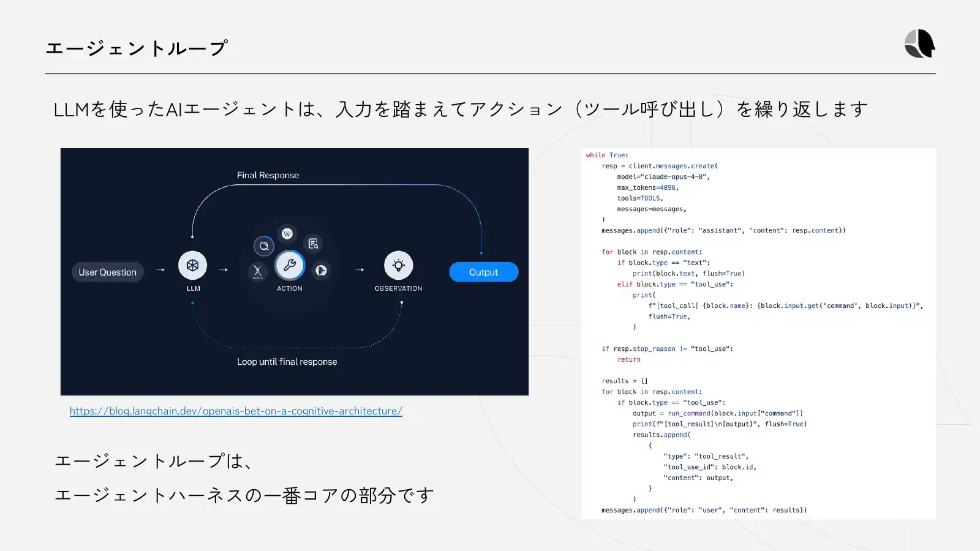Click the code line "resp = client.messages.create("

point(660,166)
